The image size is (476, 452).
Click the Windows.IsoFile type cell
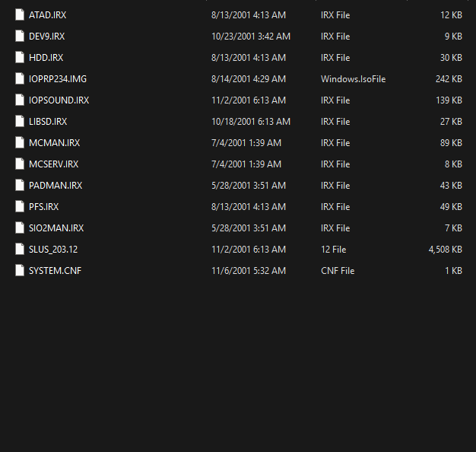coord(354,79)
